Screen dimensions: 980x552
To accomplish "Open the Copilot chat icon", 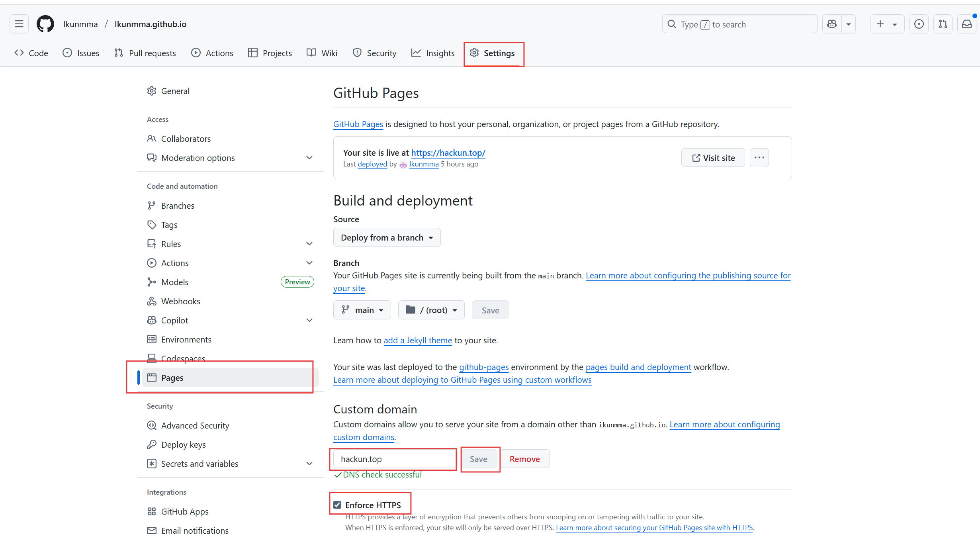I will pyautogui.click(x=832, y=24).
